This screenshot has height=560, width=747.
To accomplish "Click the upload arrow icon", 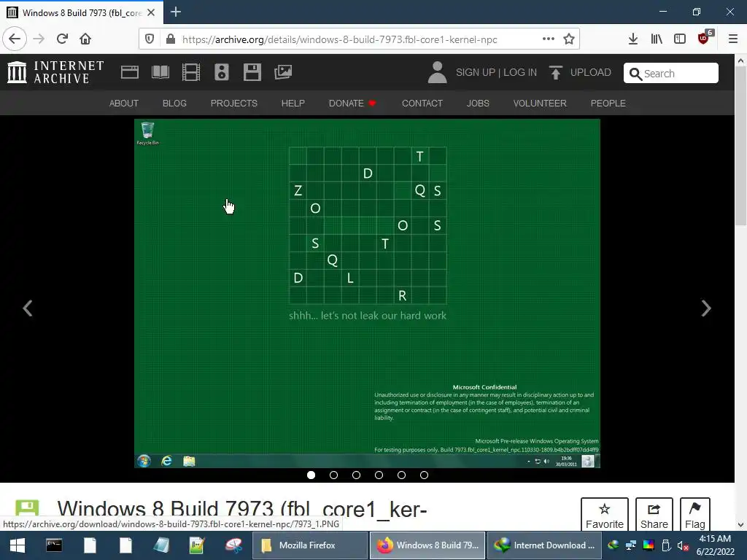I will [x=555, y=72].
